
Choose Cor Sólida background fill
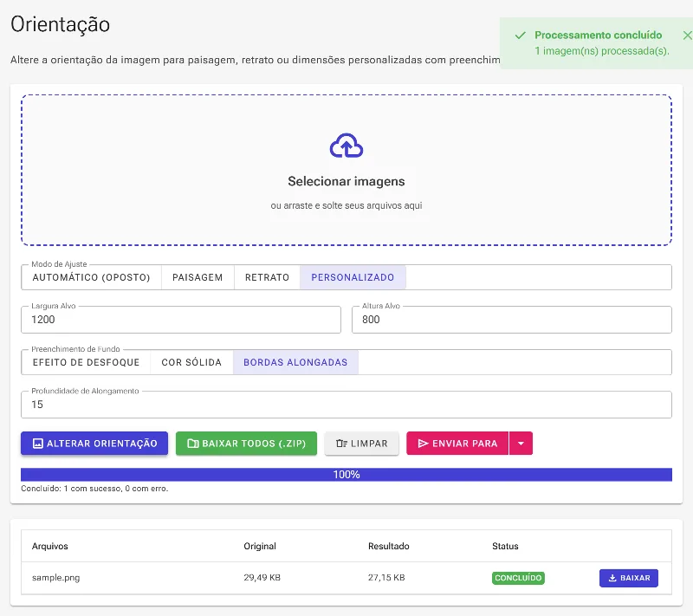[191, 362]
